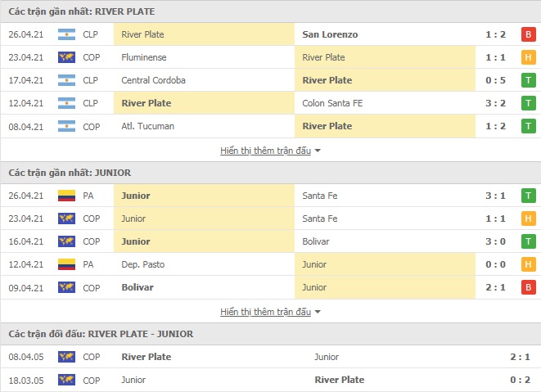
Task: Click the Colombia flag on the Junior vs Santa Fe PA match
Action: point(66,196)
